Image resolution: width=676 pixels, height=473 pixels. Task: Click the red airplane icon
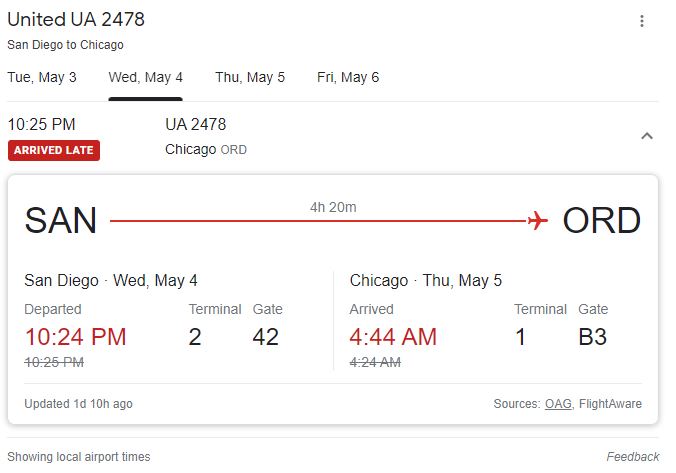538,221
